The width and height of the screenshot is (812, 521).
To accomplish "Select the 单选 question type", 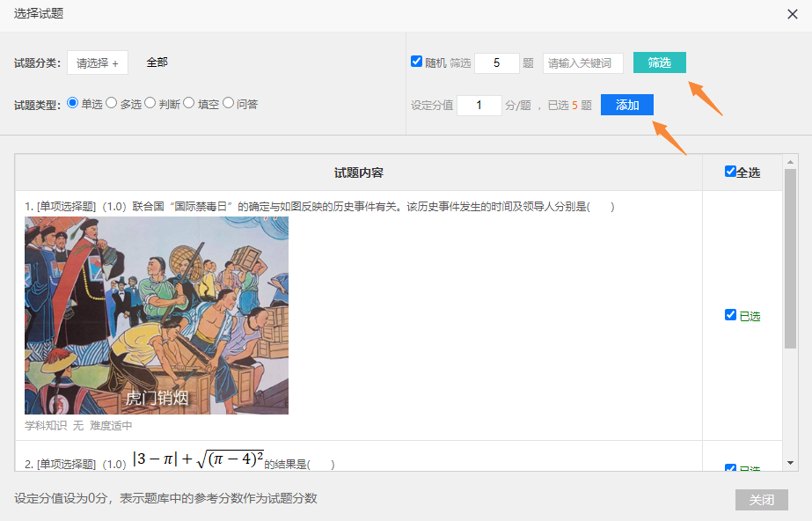I will 72,103.
